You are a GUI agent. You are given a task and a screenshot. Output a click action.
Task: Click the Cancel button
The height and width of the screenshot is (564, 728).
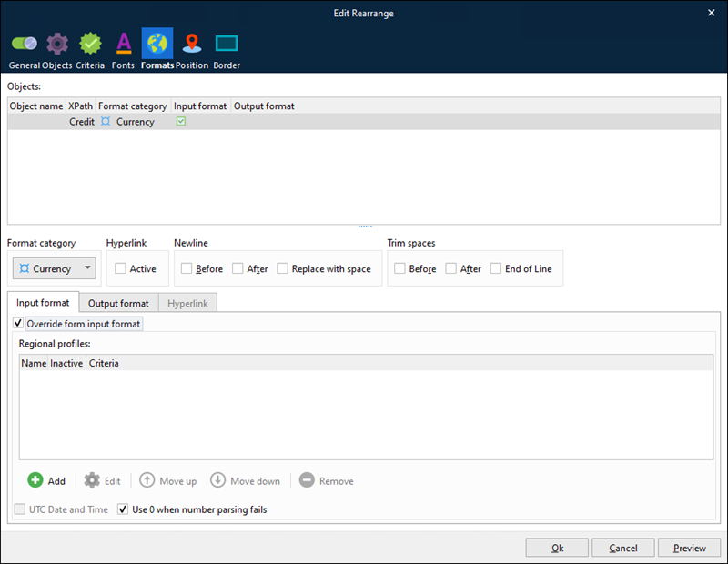coord(623,548)
